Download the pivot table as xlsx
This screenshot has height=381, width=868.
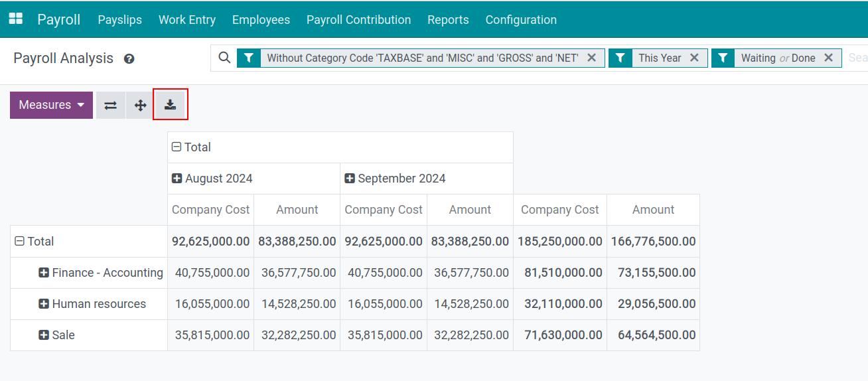pyautogui.click(x=171, y=105)
